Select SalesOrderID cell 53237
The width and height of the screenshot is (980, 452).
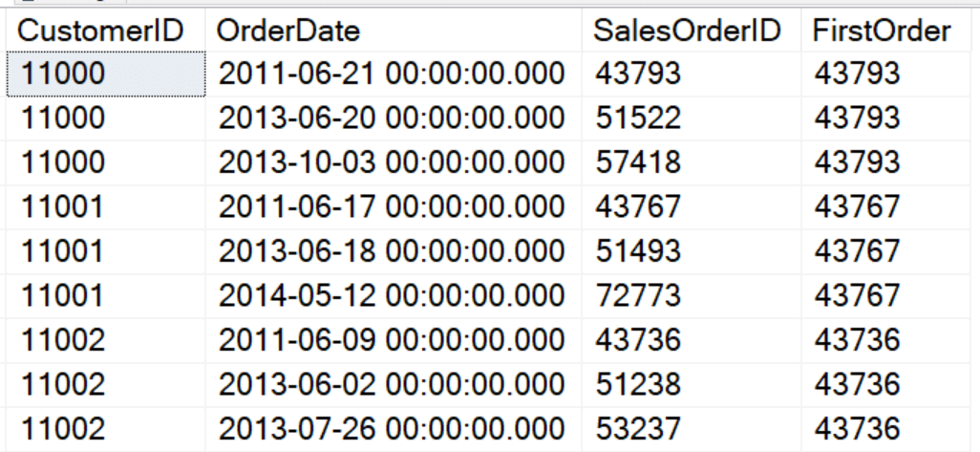(x=692, y=429)
